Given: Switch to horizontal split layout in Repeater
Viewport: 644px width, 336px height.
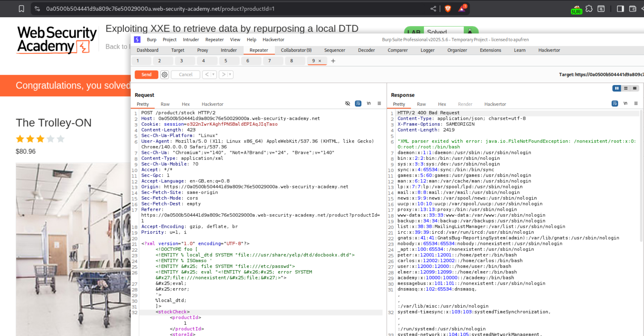Looking at the screenshot, I should [x=625, y=88].
